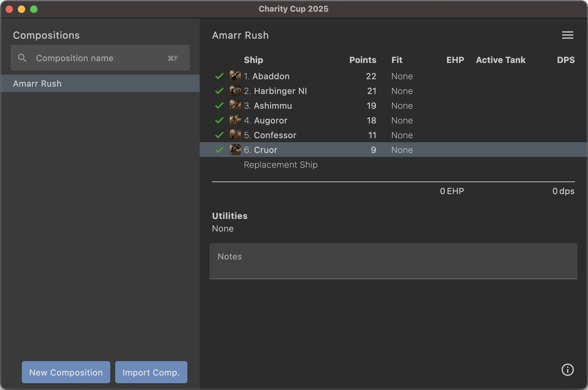Click the Cruor ship icon
588x390 pixels.
[235, 150]
